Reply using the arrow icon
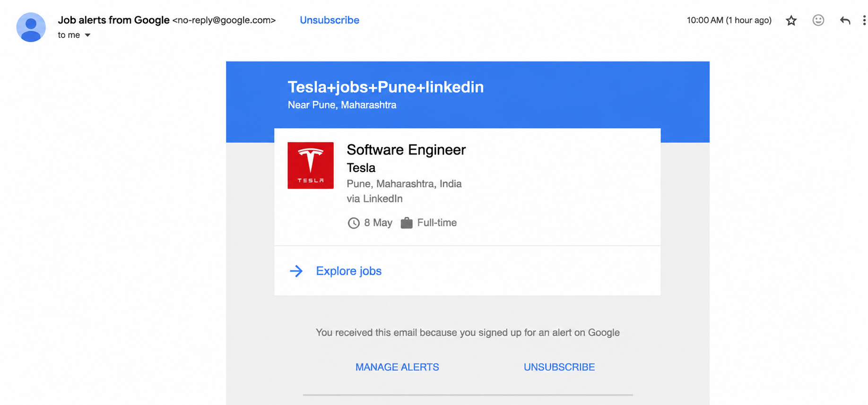This screenshot has height=405, width=868. (845, 20)
